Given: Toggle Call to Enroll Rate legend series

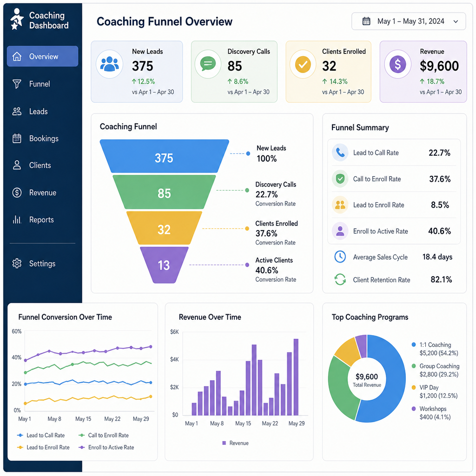Looking at the screenshot, I should [x=104, y=435].
